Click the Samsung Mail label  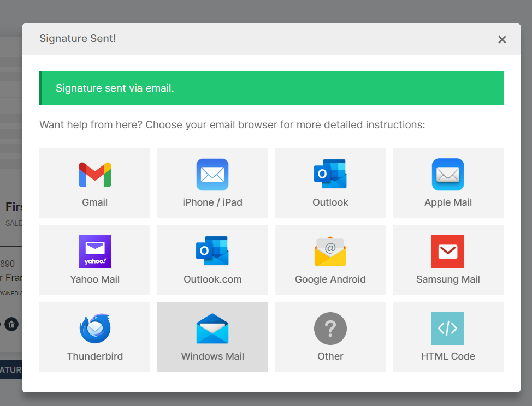pos(448,279)
